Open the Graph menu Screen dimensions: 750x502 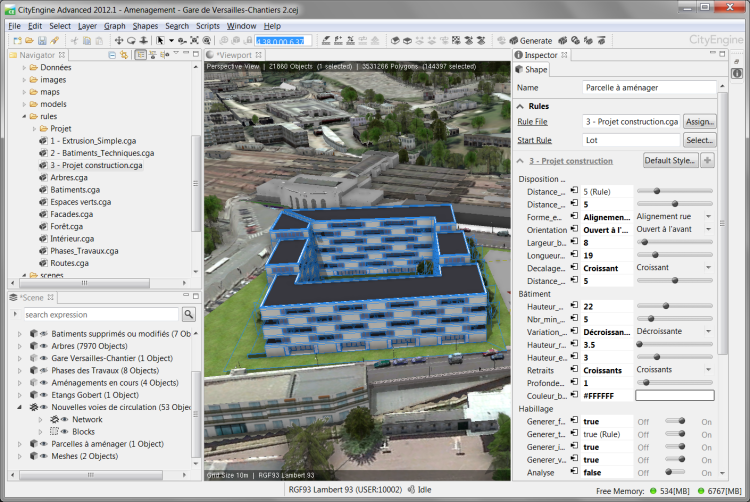pos(115,26)
